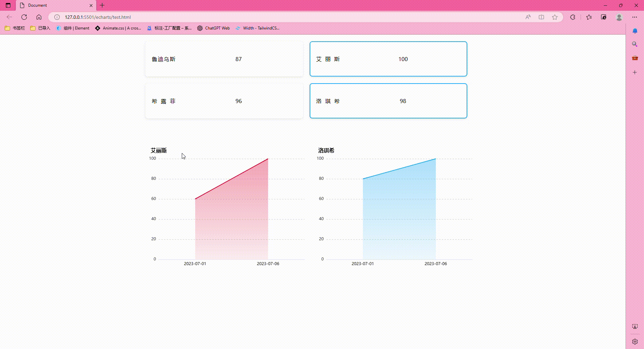Open a new tab with plus button

(x=102, y=5)
